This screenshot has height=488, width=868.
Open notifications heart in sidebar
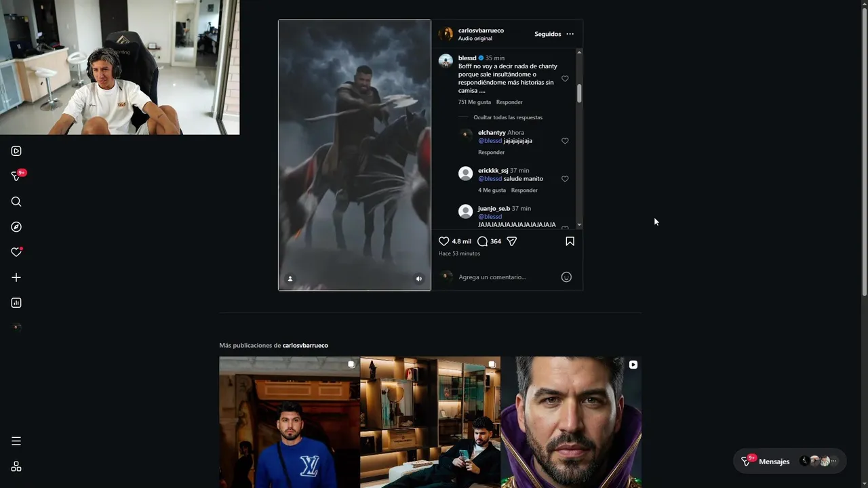click(16, 252)
